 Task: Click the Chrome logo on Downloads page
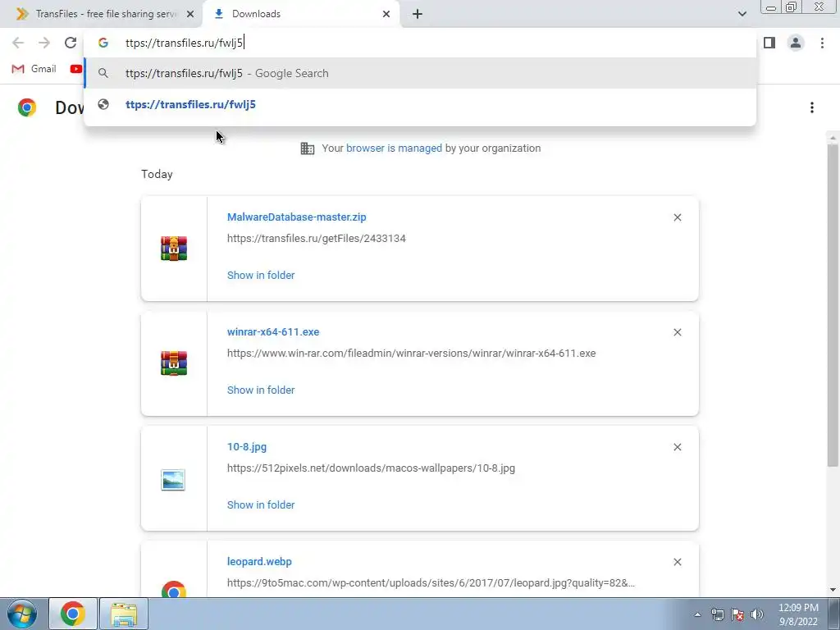27,107
